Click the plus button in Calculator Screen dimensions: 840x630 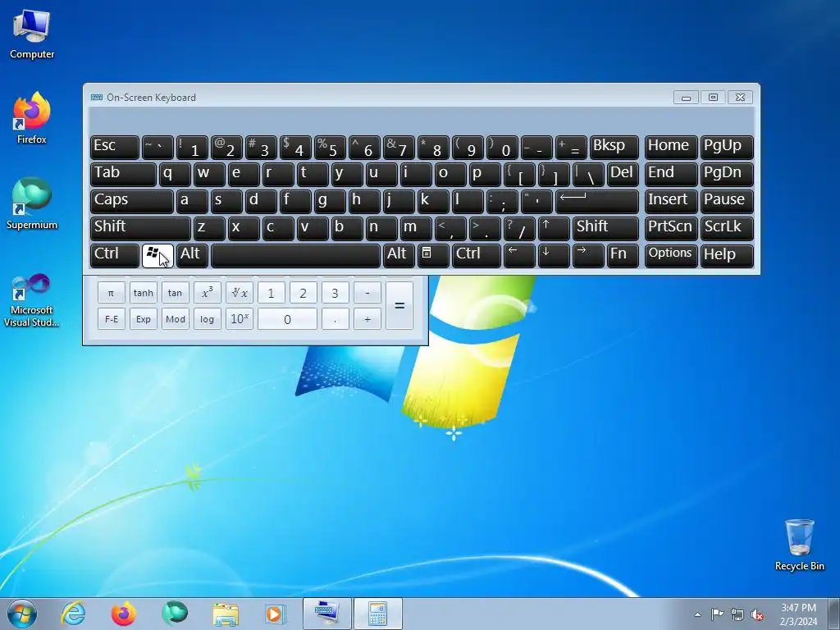click(x=367, y=319)
